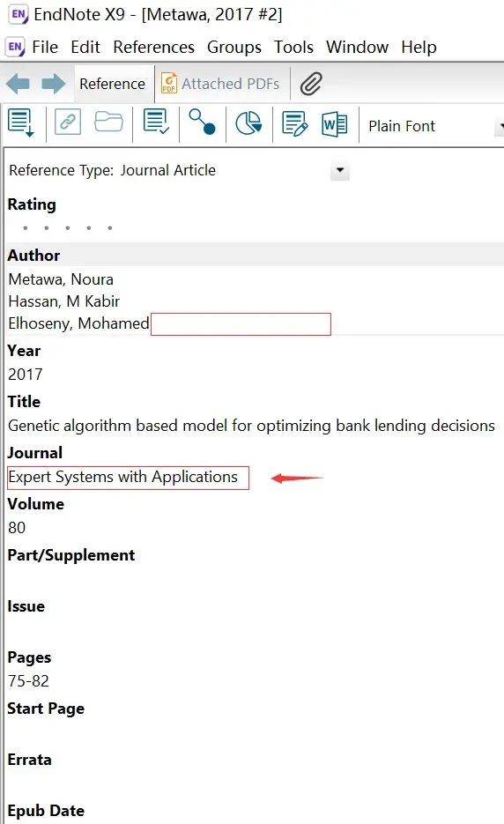Set rating to the third dot
The height and width of the screenshot is (824, 504).
[x=67, y=228]
